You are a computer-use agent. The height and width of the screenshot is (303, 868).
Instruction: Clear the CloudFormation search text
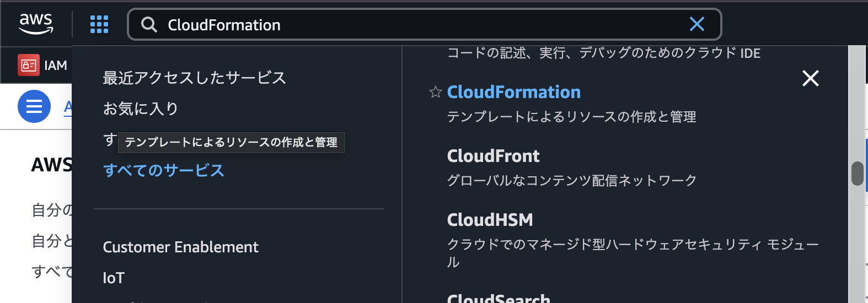tap(697, 24)
